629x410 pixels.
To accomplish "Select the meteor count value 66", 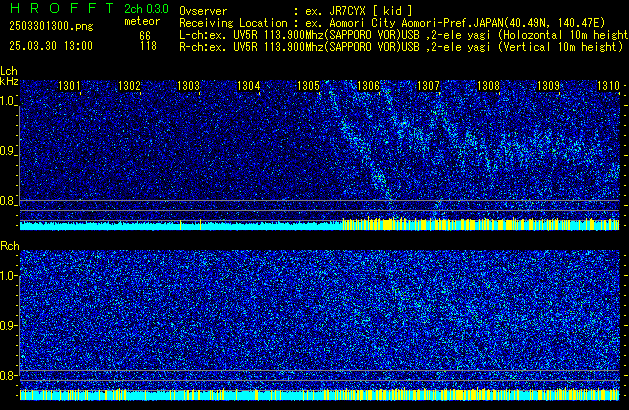I will pos(145,36).
